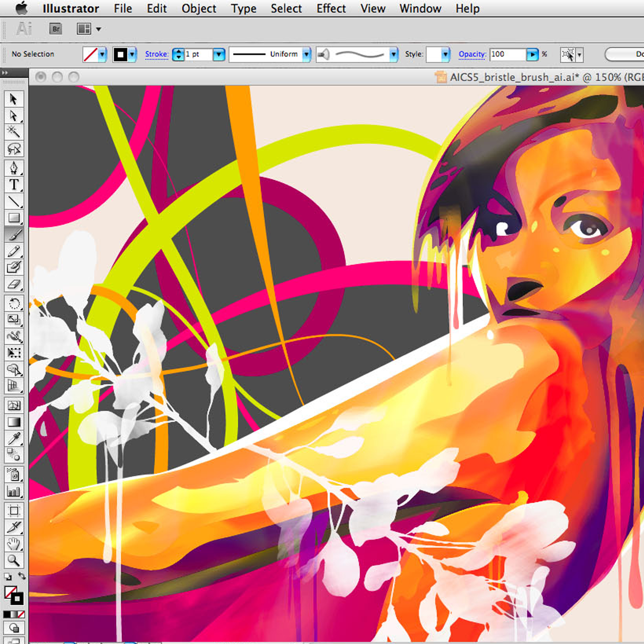
Task: Select the Type tool
Action: (14, 185)
